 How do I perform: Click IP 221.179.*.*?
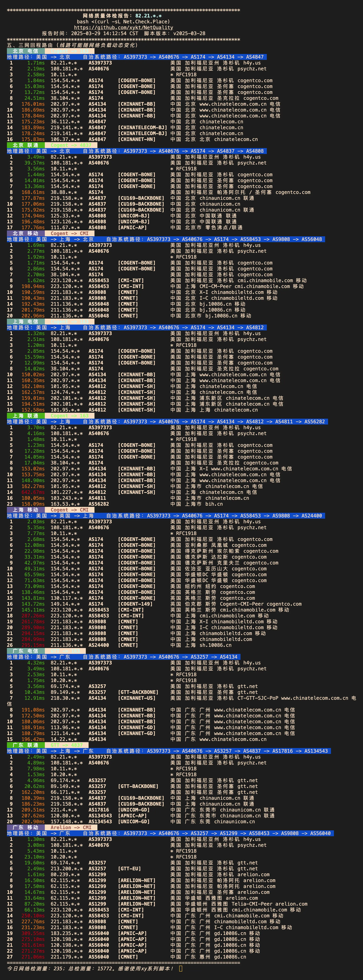coord(67,957)
